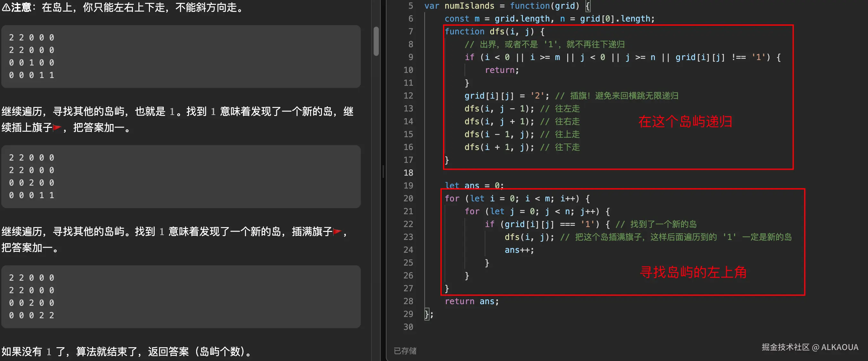Click the pane resize handle between panels
The width and height of the screenshot is (868, 361).
(383, 171)
